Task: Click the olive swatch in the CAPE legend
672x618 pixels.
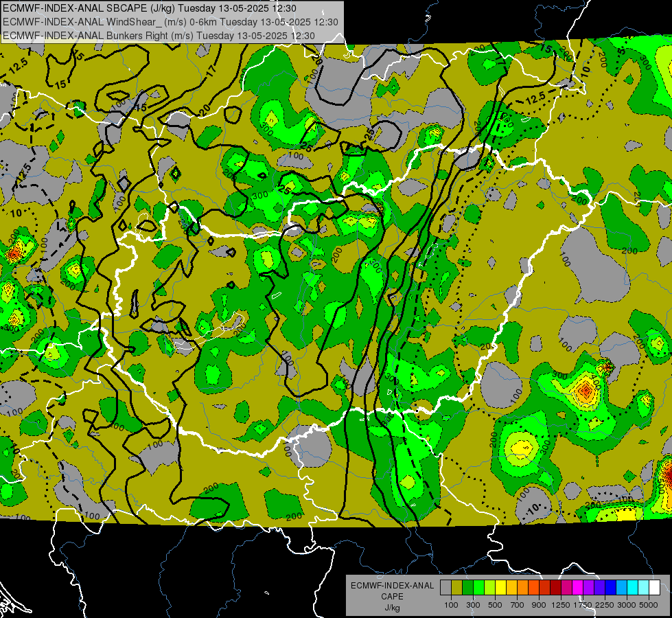Action: click(x=456, y=588)
